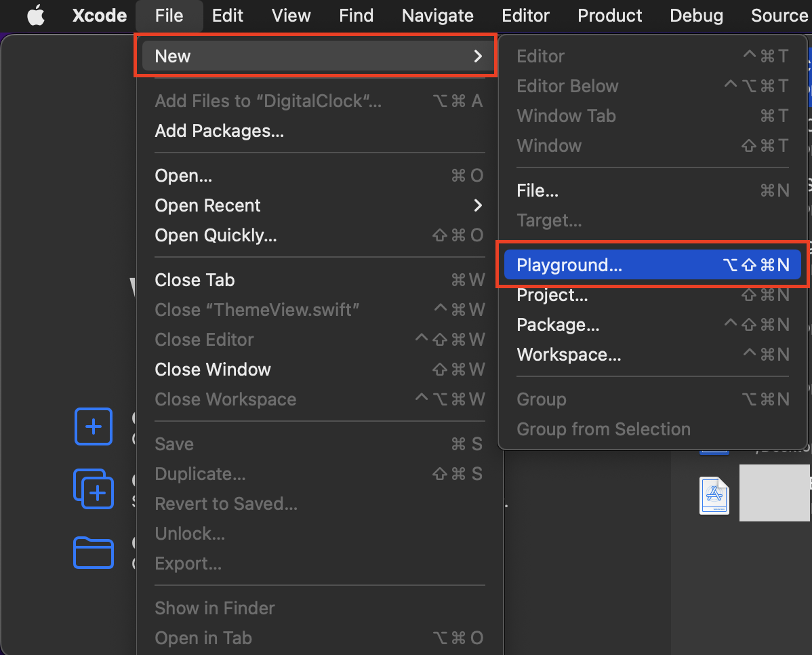Click the create new project plus icon
Image resolution: width=812 pixels, height=655 pixels.
coord(94,426)
